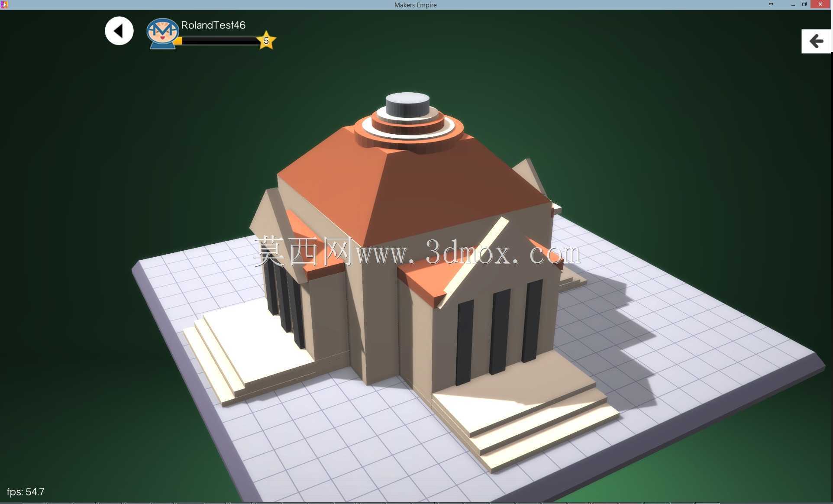Click the RolandTest46 username

213,25
